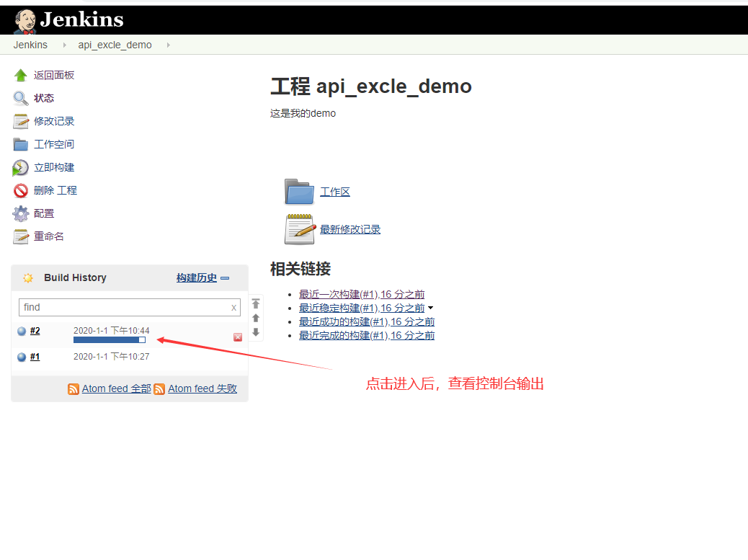Open 最近稳定构建(#1) link
This screenshot has width=748, height=560.
[x=362, y=308]
